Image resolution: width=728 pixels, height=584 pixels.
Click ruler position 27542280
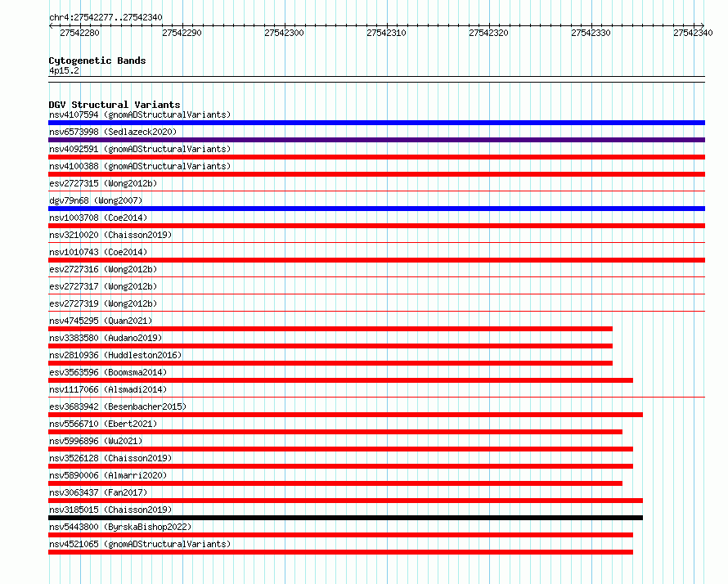click(x=80, y=33)
